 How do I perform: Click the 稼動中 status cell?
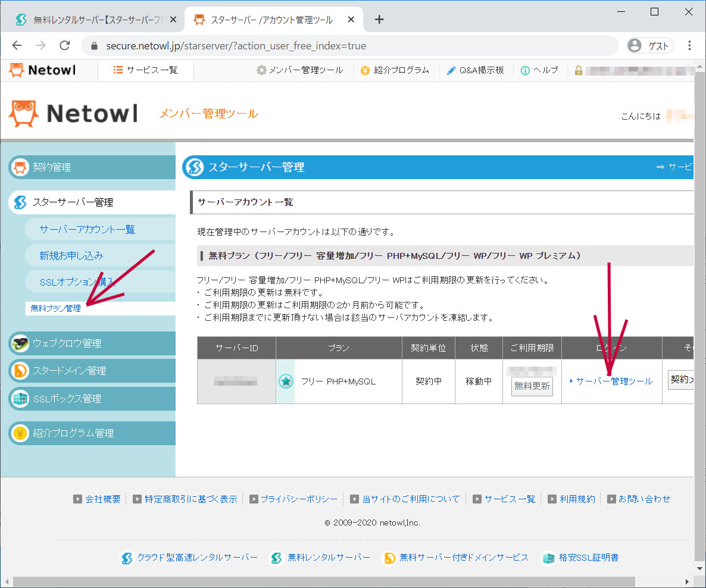(x=479, y=381)
